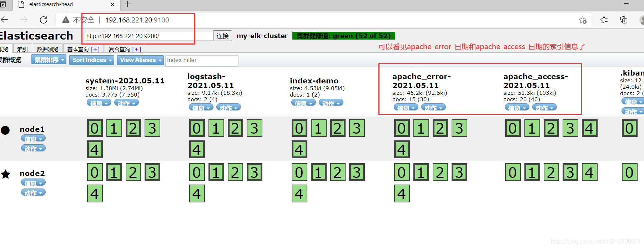Click node2 master star icon
This screenshot has width=644, height=248.
point(5,174)
